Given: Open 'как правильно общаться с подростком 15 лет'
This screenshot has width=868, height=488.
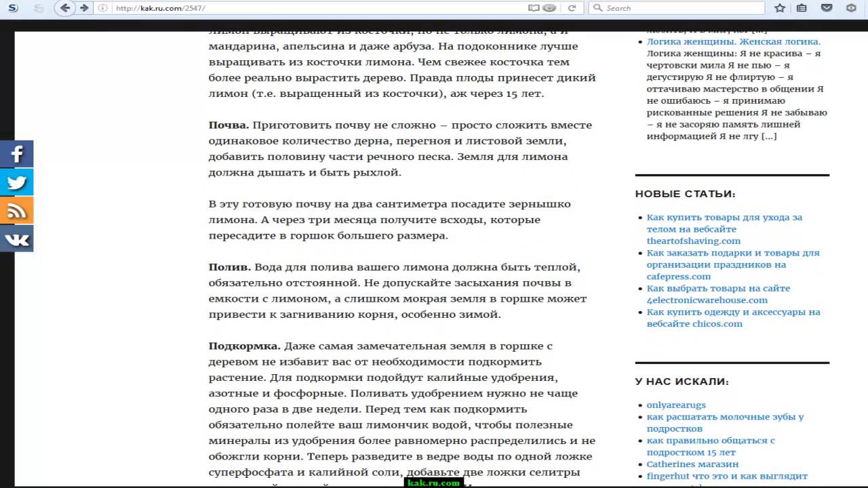Looking at the screenshot, I should 711,446.
